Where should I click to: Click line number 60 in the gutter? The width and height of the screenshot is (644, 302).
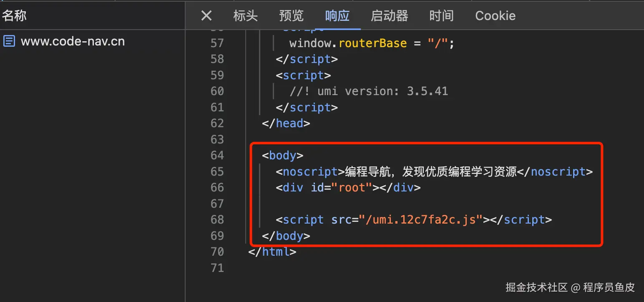coord(217,91)
